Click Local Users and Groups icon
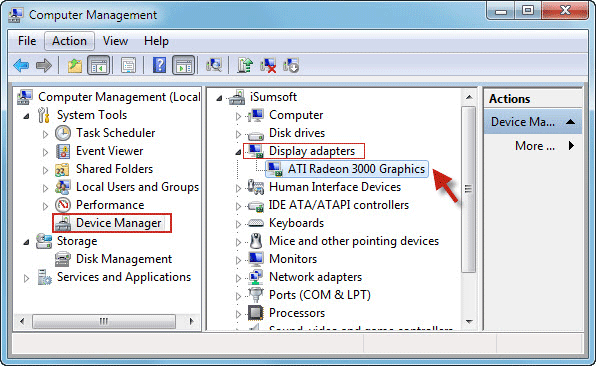Image resolution: width=596 pixels, height=366 pixels. pos(63,187)
